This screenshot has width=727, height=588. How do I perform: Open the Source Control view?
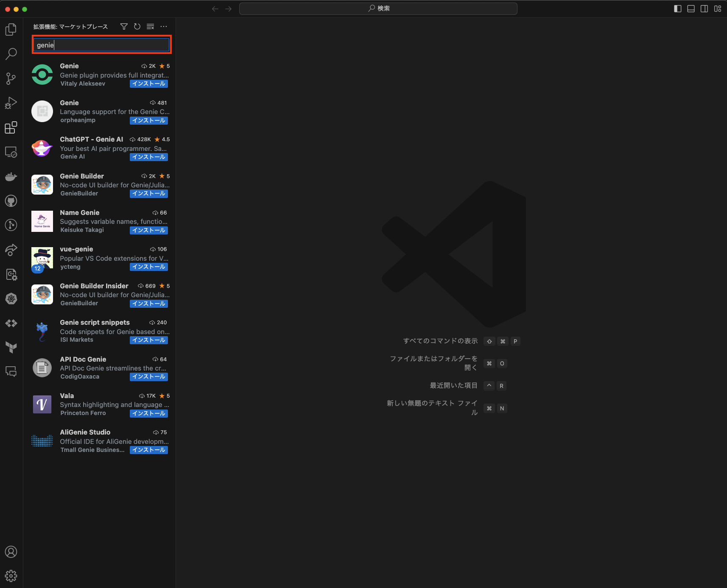tap(11, 78)
